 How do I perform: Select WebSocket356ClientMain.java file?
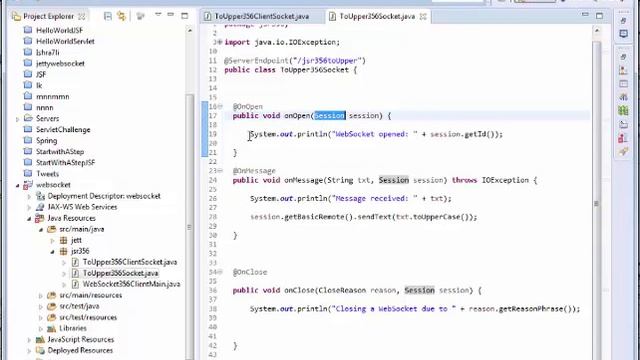pos(131,284)
